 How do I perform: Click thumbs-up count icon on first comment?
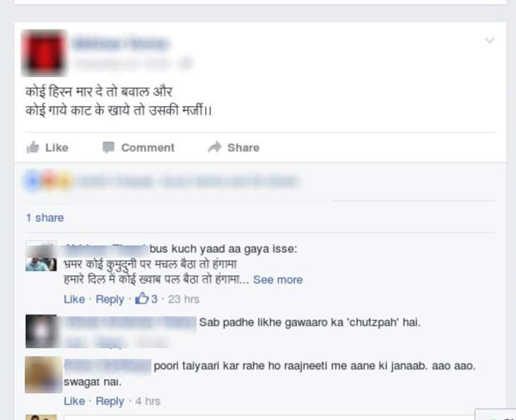click(142, 298)
